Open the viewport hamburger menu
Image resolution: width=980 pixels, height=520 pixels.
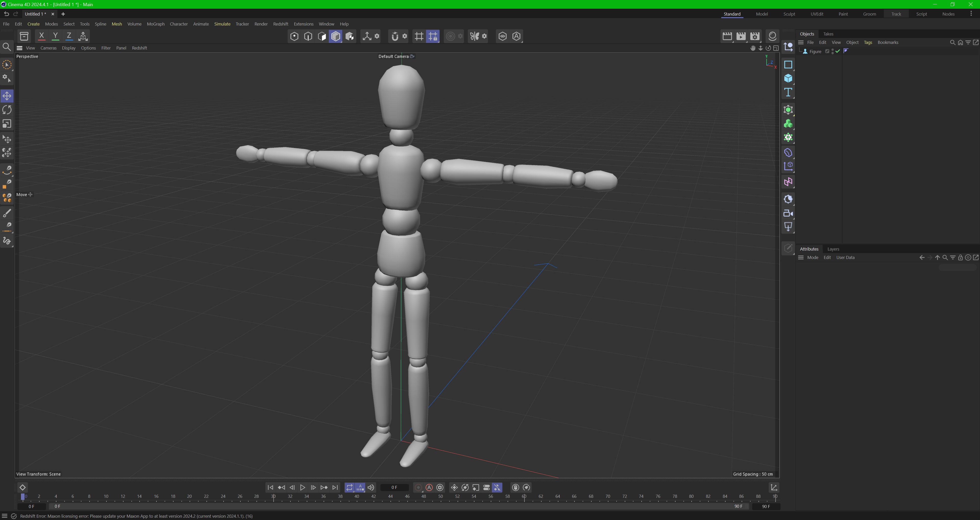click(19, 48)
